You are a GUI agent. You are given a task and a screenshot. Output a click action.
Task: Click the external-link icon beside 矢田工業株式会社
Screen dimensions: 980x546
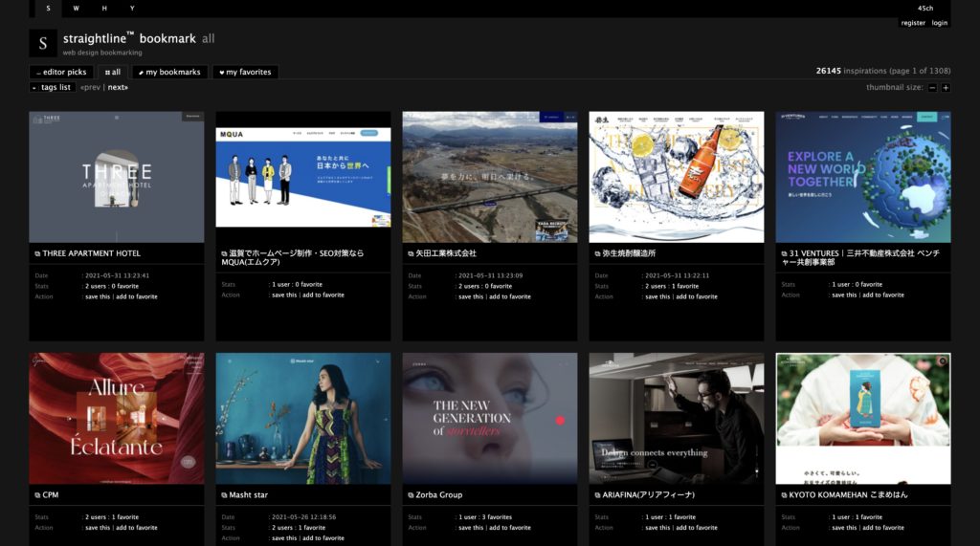click(x=411, y=253)
